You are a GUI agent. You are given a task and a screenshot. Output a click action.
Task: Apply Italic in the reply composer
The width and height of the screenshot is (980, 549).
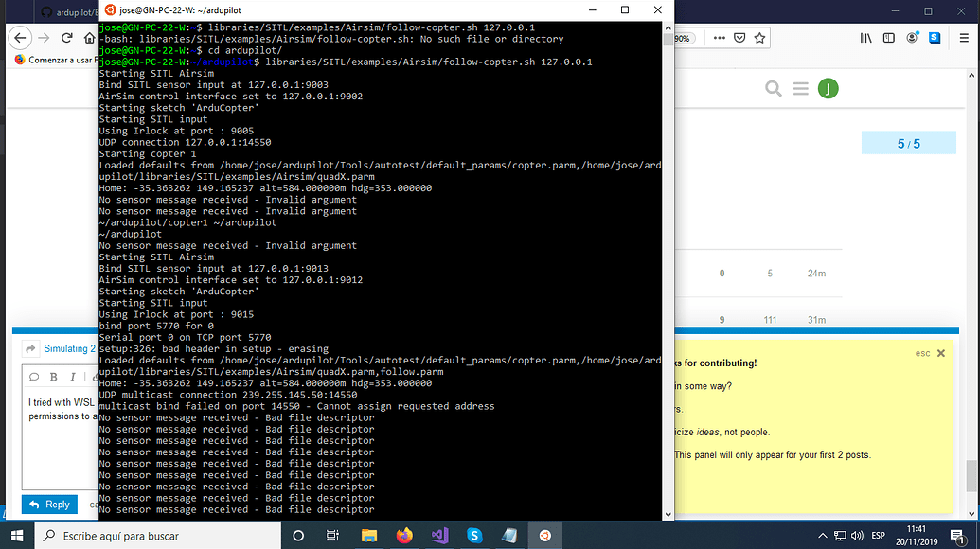(73, 378)
